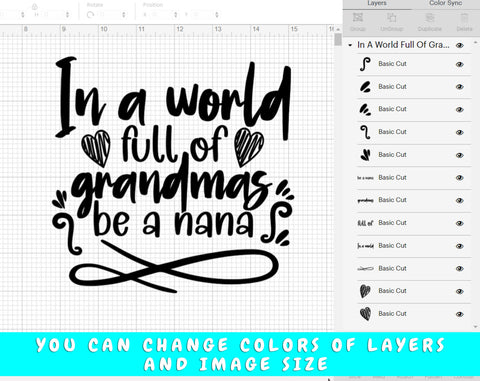Select the 'full of' layer thumbnail
This screenshot has height=381, width=480.
(365, 223)
